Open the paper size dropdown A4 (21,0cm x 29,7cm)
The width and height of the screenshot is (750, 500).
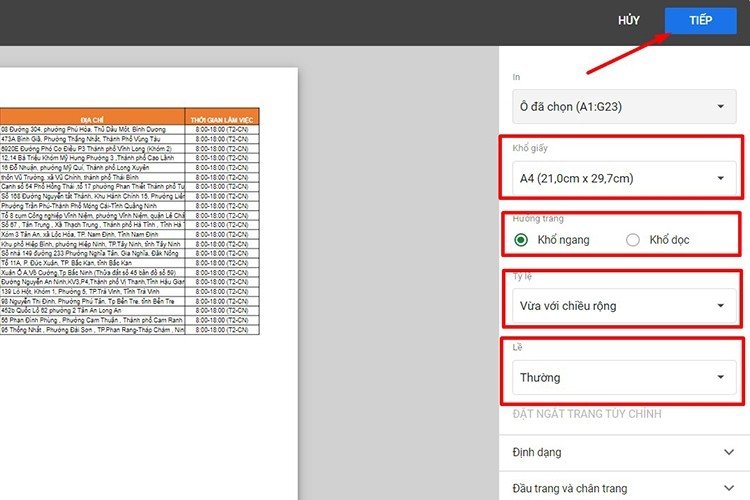pos(624,178)
